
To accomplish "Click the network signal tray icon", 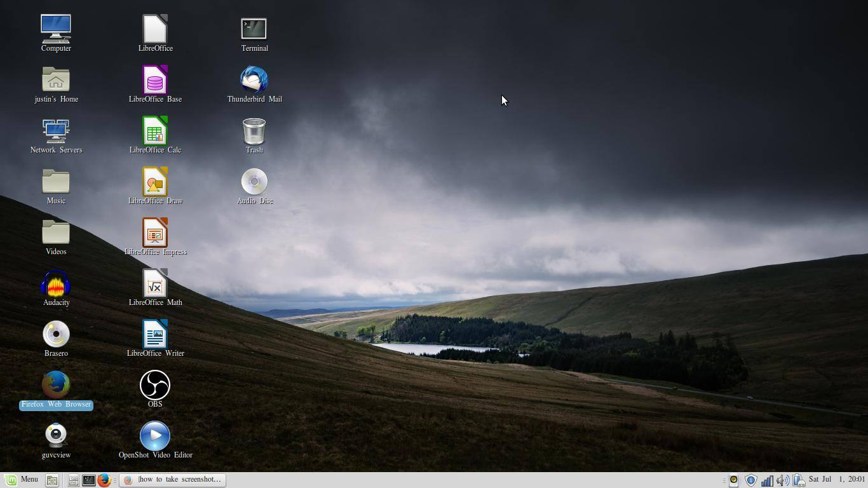I will [x=767, y=480].
